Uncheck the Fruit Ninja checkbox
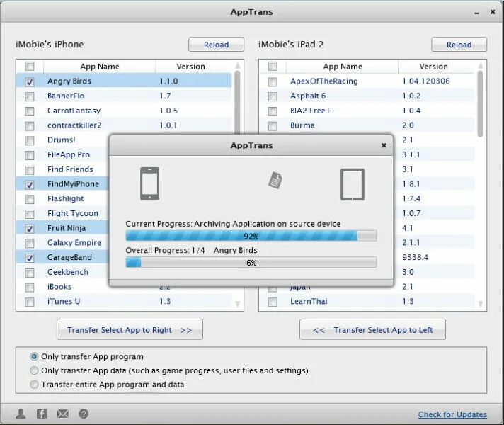The width and height of the screenshot is (504, 425). coord(30,228)
